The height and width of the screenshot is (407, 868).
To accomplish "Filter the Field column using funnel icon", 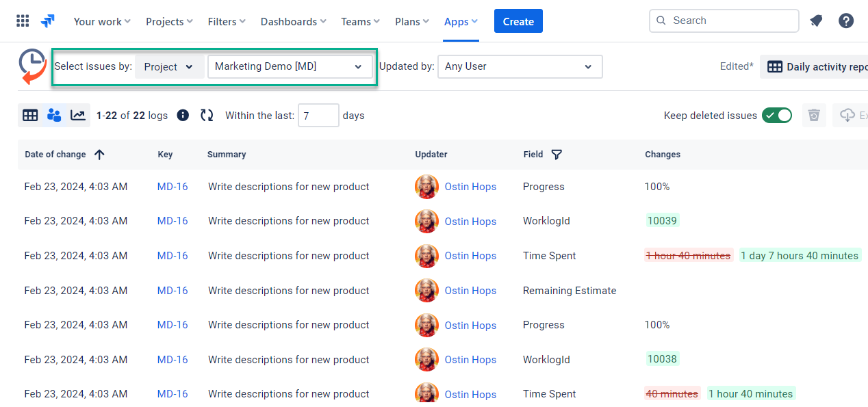I will click(557, 155).
